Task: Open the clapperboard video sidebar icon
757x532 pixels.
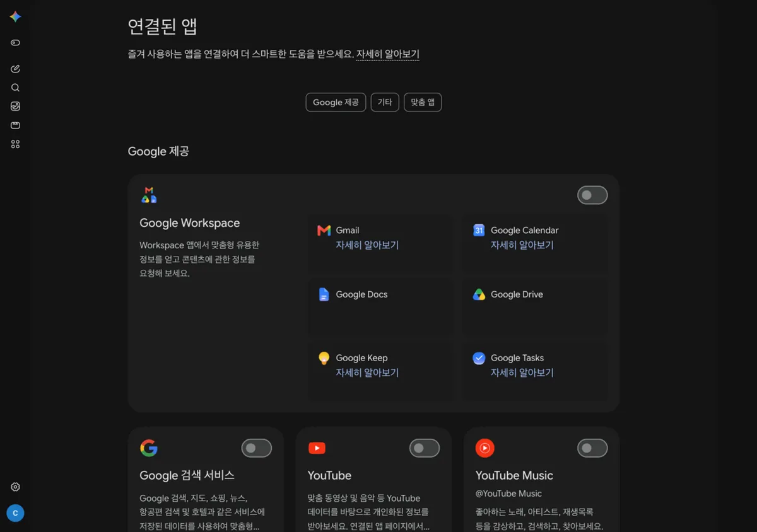Action: [16, 125]
